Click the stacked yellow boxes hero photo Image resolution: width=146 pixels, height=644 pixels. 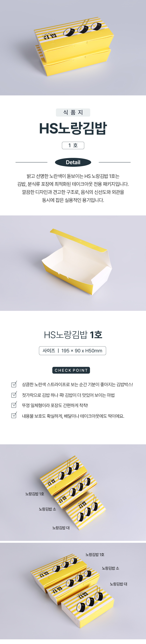pyautogui.click(x=73, y=48)
